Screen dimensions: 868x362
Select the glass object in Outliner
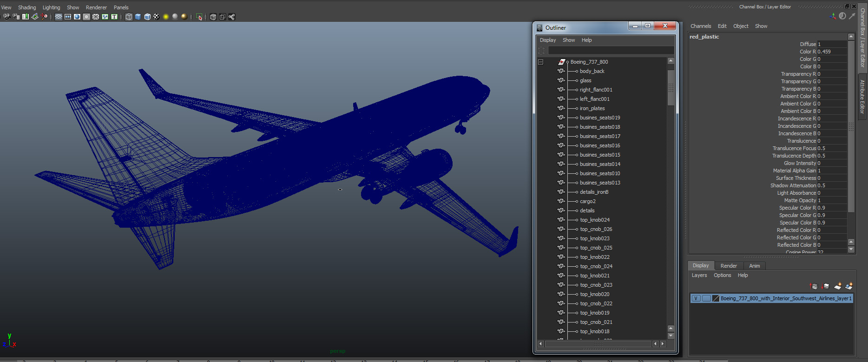coord(585,80)
